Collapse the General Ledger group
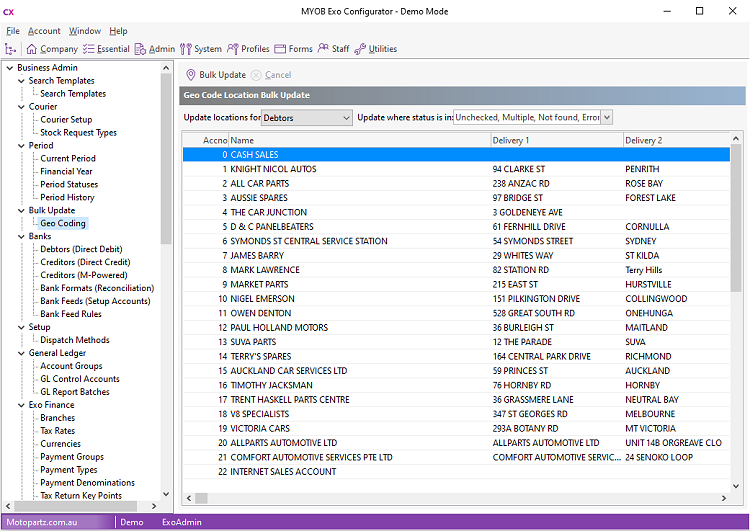The width and height of the screenshot is (750, 531). click(x=21, y=353)
